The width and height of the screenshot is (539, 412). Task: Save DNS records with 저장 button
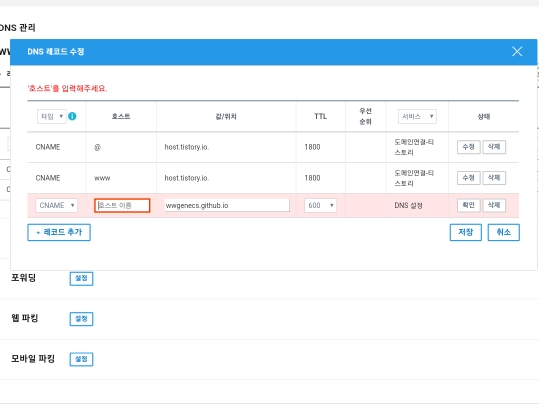click(x=466, y=233)
